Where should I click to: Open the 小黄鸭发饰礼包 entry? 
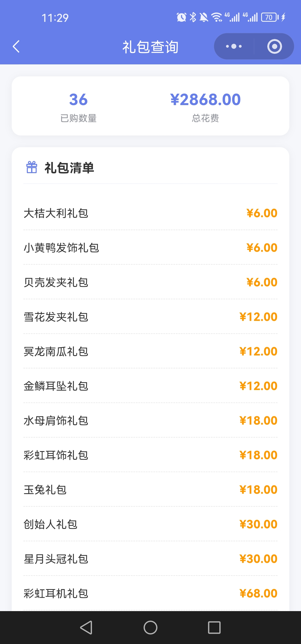click(151, 248)
